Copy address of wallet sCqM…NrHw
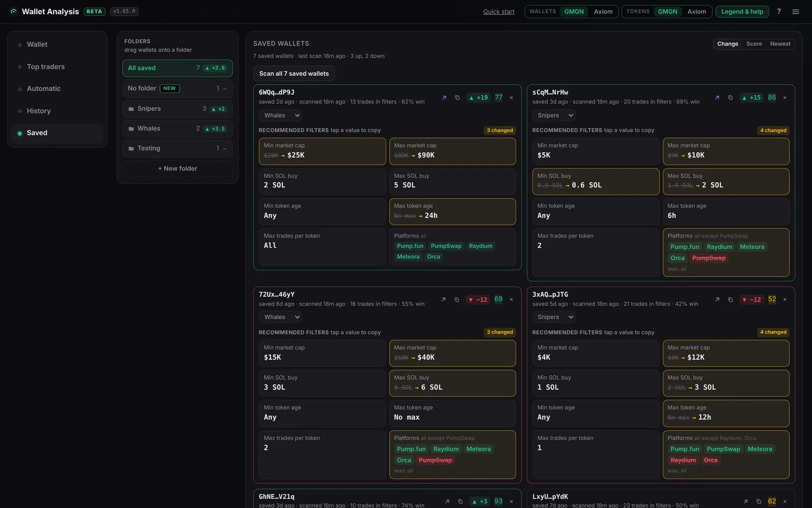This screenshot has height=508, width=812. [730, 98]
